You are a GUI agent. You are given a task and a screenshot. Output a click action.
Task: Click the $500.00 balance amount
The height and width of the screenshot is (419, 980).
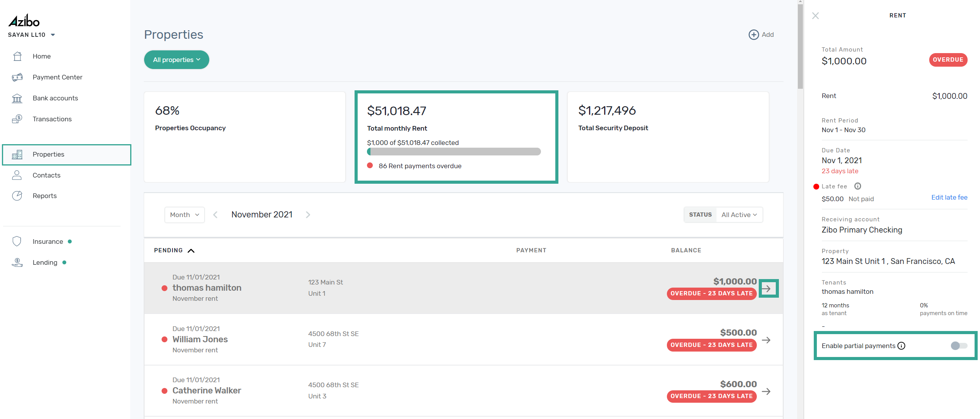click(738, 333)
